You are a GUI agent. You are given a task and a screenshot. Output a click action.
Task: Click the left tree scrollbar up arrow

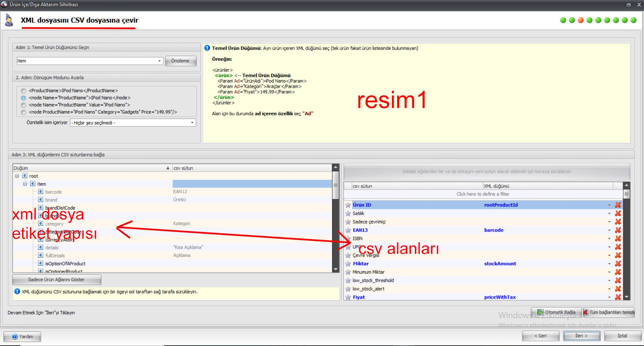[x=335, y=167]
